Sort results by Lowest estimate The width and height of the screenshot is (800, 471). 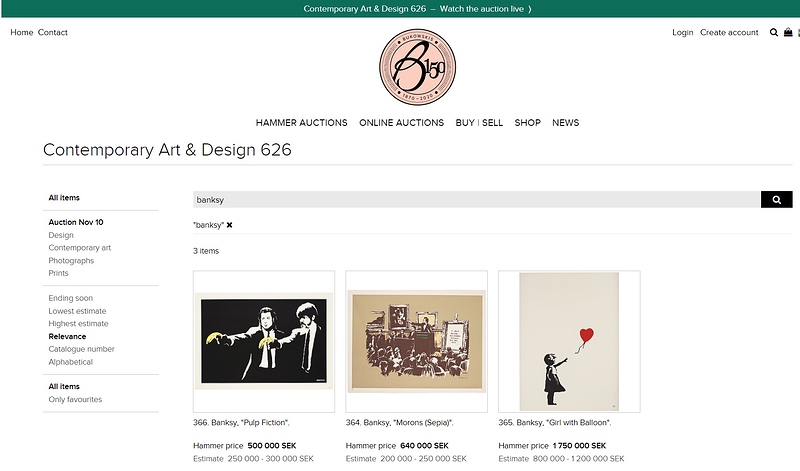point(78,311)
